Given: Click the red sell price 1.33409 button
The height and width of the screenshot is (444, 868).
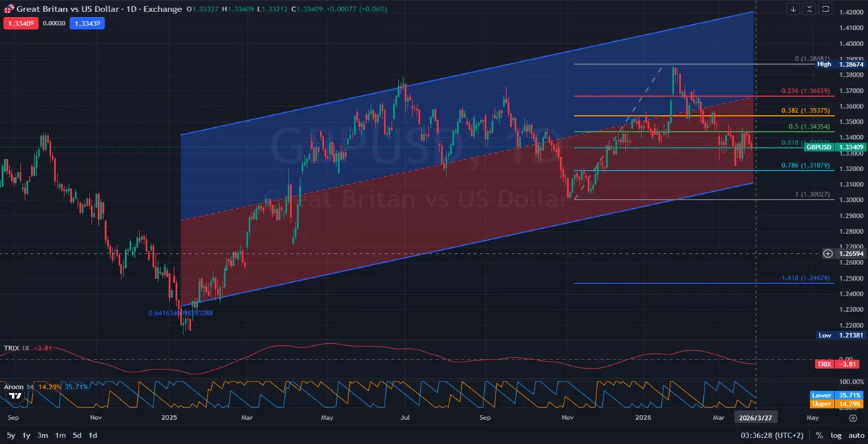Looking at the screenshot, I should [19, 23].
